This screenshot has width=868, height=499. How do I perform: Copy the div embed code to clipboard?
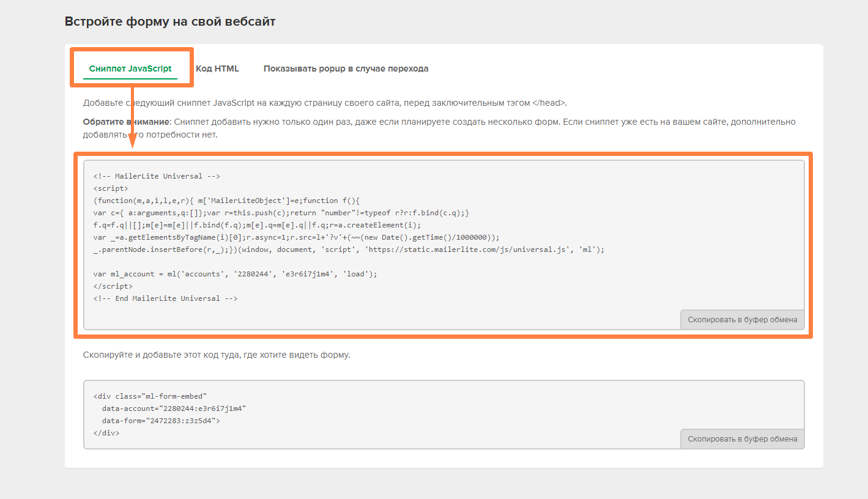(x=742, y=438)
